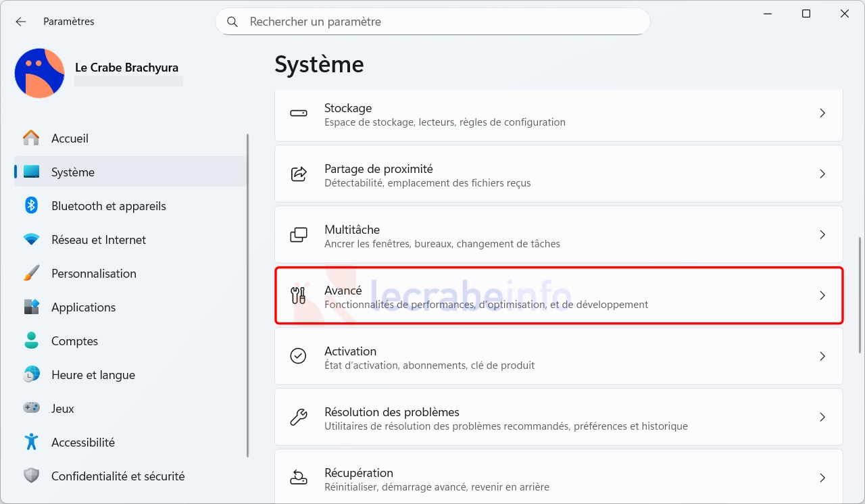Click the Accueil house icon
Screen dimensions: 865x504
31,138
